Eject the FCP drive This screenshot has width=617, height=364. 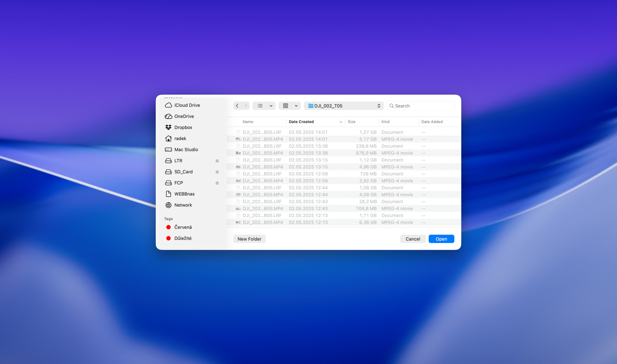tap(217, 183)
